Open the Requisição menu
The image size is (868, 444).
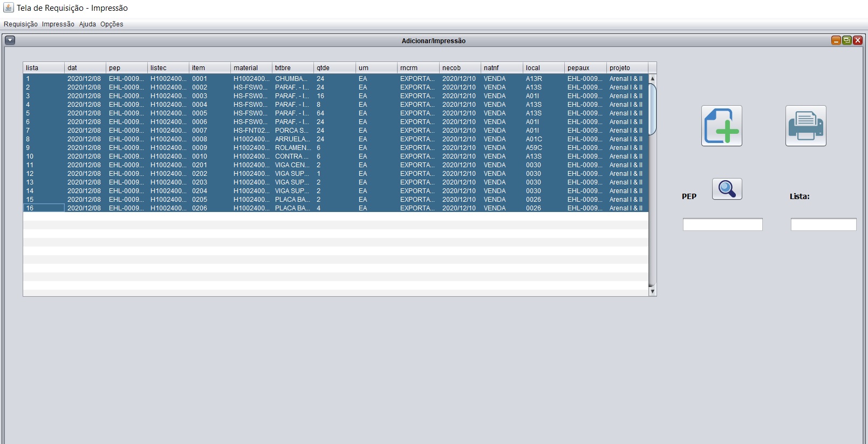point(20,24)
